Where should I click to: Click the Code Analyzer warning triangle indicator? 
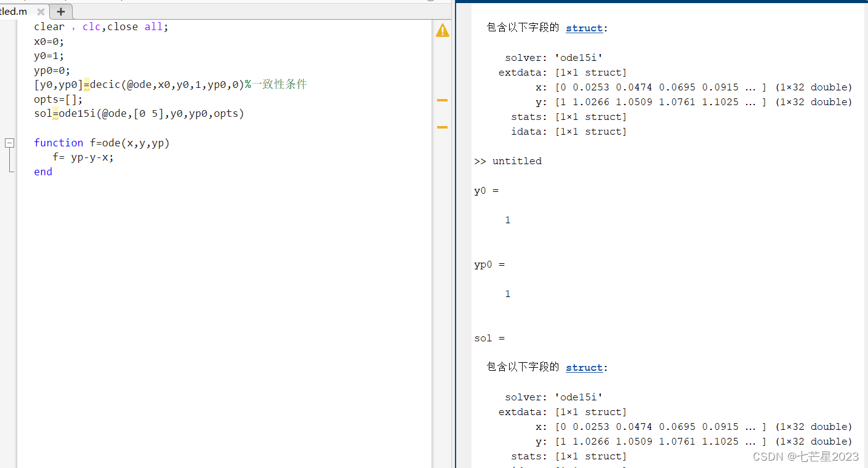pyautogui.click(x=442, y=30)
